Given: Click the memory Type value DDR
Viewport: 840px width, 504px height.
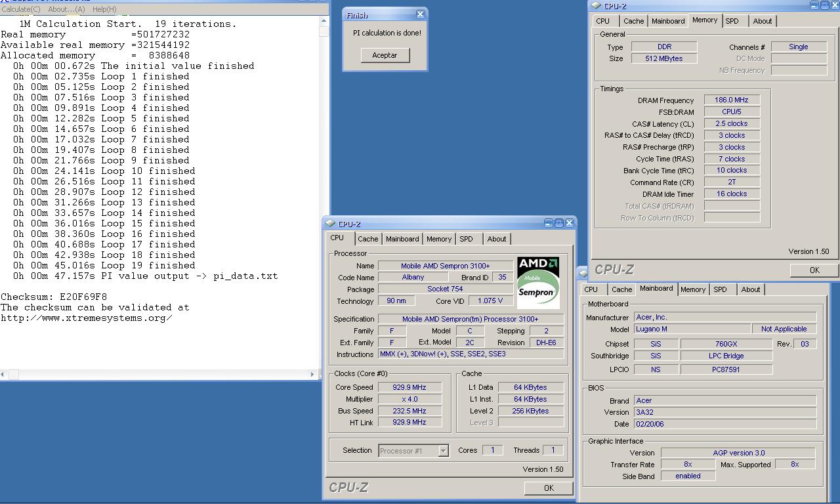Looking at the screenshot, I should click(664, 47).
